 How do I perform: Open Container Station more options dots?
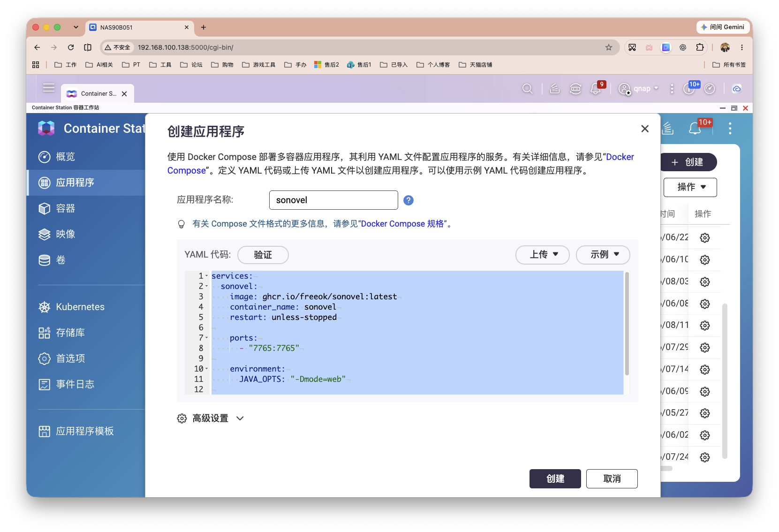pyautogui.click(x=730, y=129)
